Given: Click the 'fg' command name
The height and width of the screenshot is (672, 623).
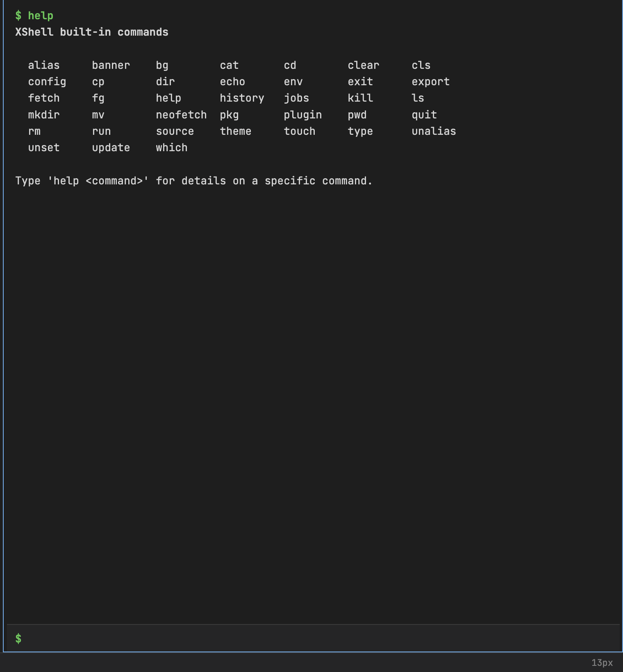Looking at the screenshot, I should [98, 98].
